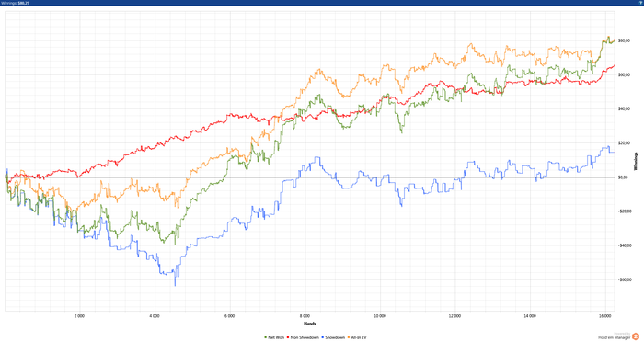Select the -$20,00 y-axis label

(x=625, y=211)
